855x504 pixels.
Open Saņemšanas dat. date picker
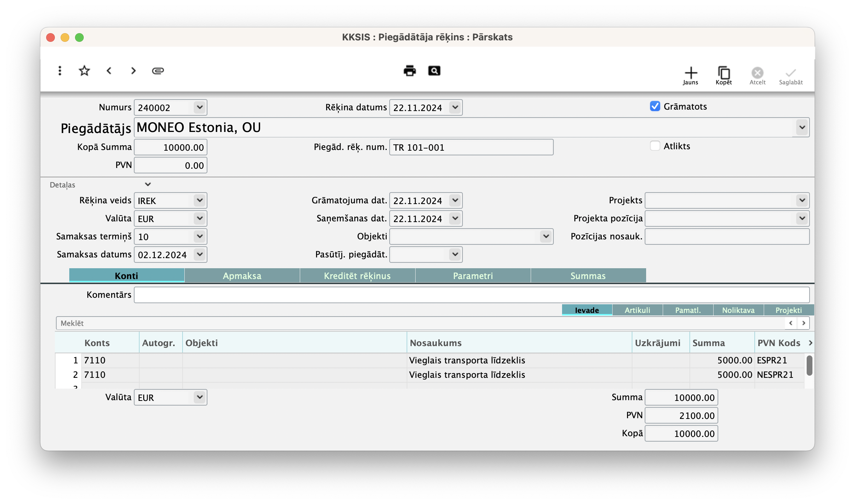point(455,218)
